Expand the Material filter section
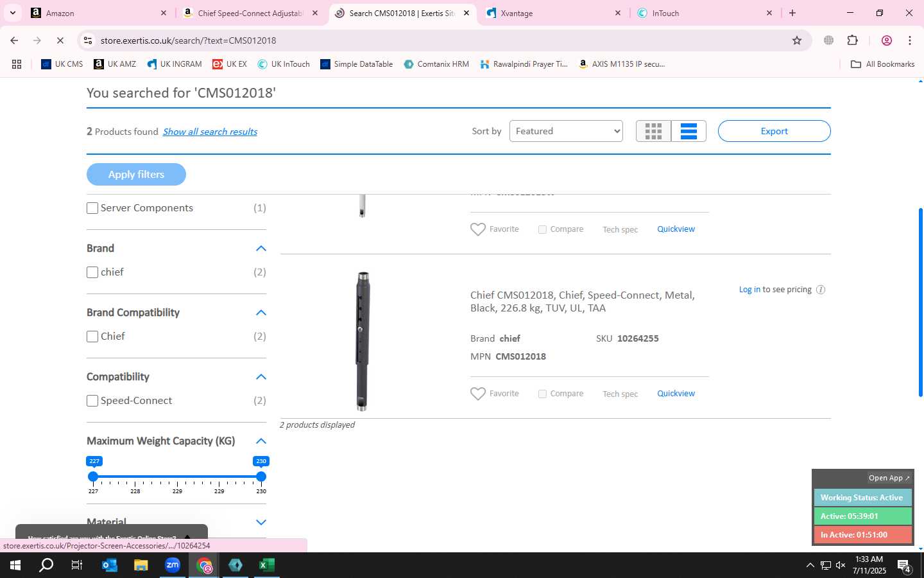Image resolution: width=924 pixels, height=578 pixels. tap(261, 522)
